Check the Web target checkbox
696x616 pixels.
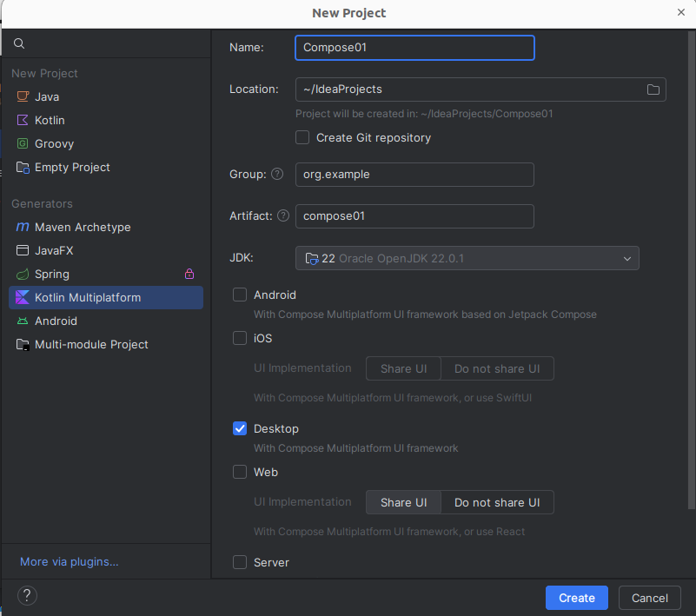click(x=240, y=472)
